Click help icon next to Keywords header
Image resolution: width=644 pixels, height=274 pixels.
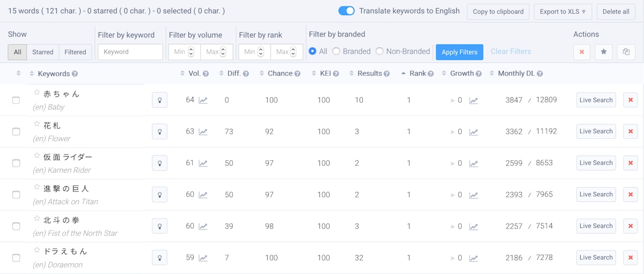pyautogui.click(x=75, y=74)
